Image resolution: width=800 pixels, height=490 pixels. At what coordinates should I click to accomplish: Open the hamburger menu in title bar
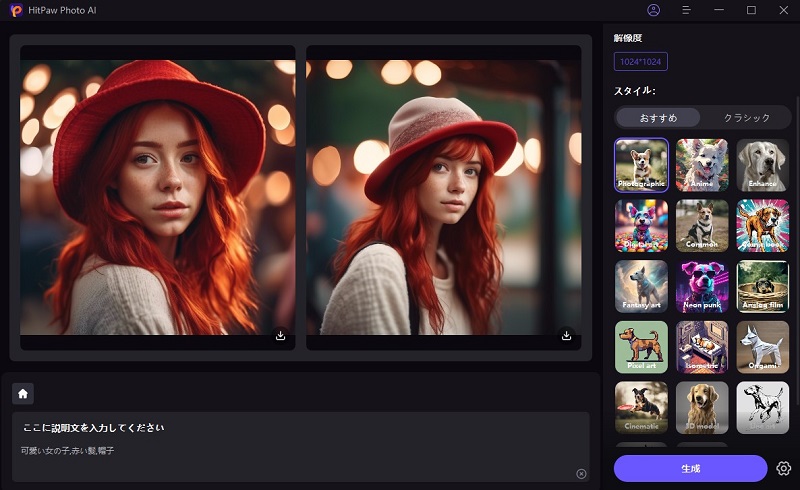pyautogui.click(x=686, y=10)
